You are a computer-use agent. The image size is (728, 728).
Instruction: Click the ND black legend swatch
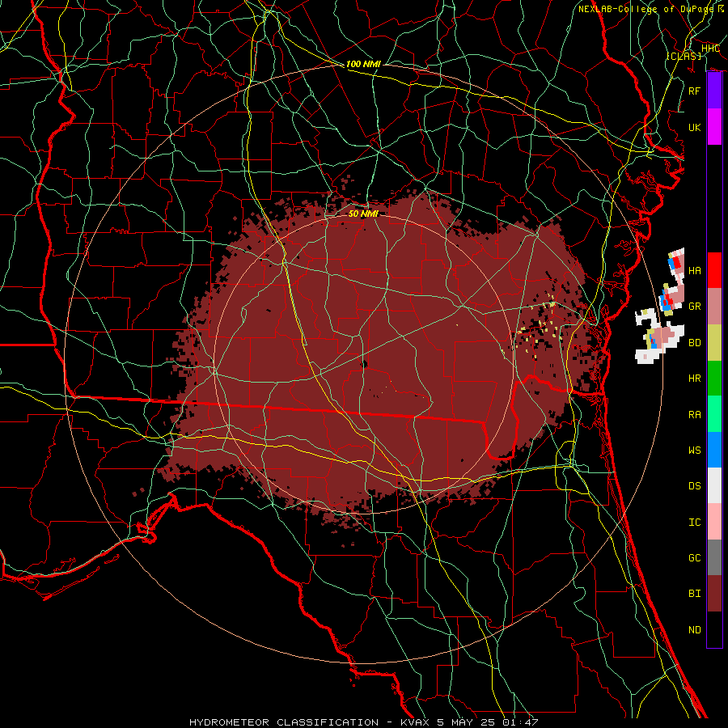tap(714, 629)
